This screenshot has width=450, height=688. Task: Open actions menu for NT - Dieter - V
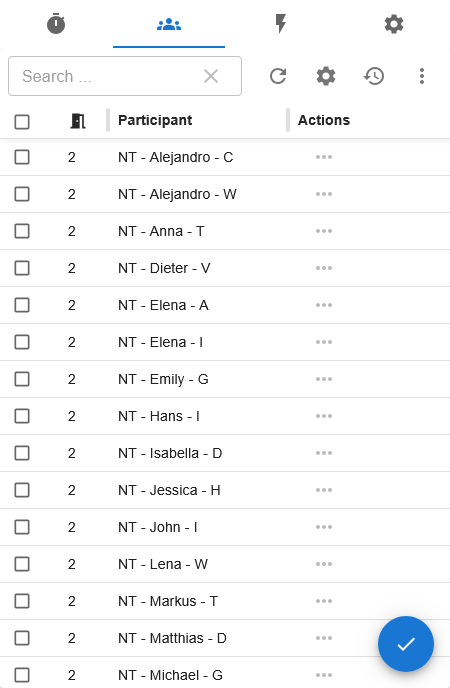click(324, 268)
